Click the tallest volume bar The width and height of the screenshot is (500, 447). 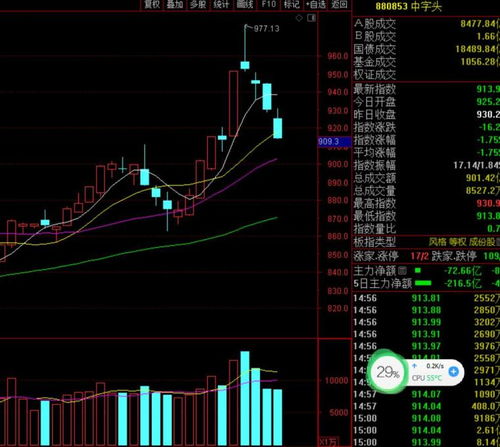point(245,398)
